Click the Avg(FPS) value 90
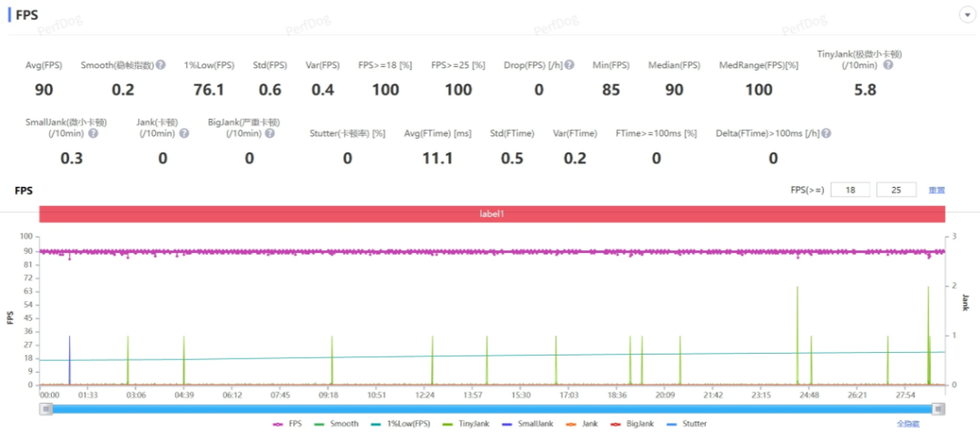 [44, 90]
